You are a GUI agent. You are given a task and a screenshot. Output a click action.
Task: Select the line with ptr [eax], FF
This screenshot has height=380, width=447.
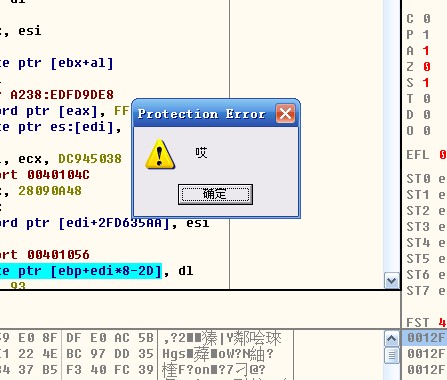[65, 111]
